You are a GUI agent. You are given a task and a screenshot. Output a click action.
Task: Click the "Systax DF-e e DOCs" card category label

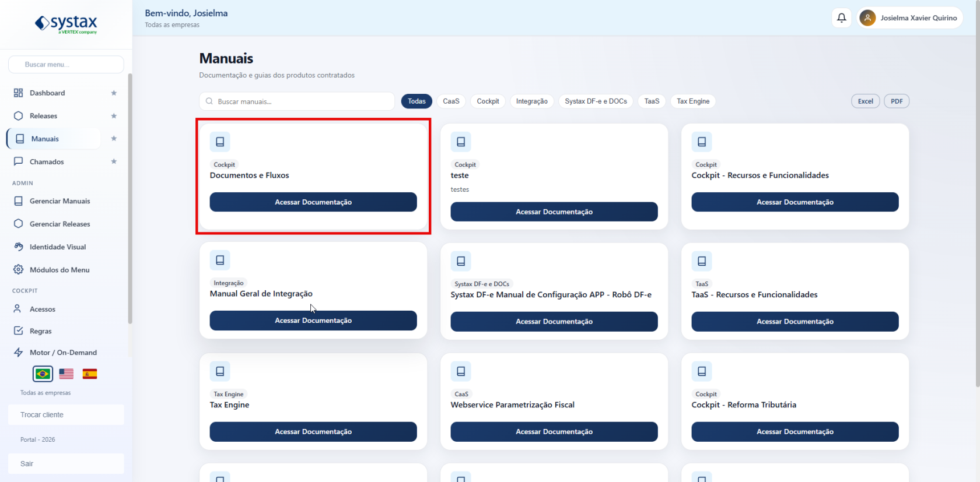coord(482,284)
